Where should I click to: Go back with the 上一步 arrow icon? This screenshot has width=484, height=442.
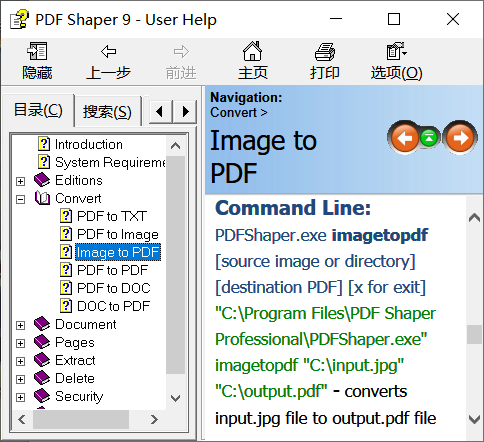(x=108, y=52)
